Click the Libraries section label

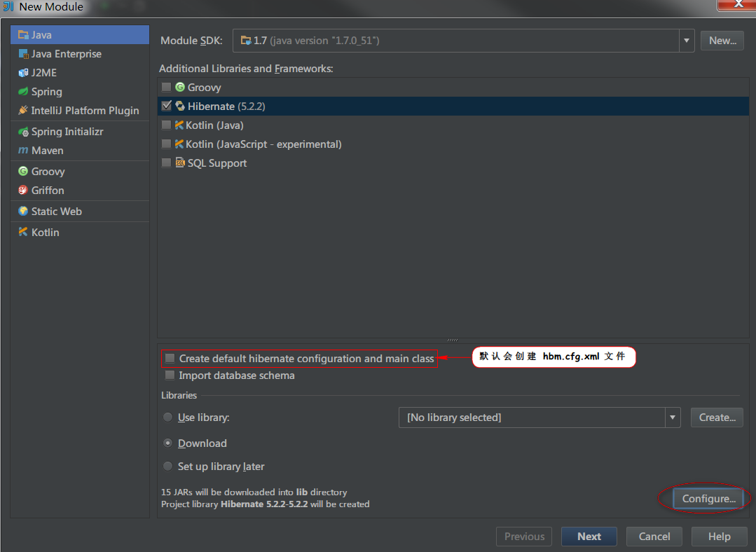(x=179, y=395)
